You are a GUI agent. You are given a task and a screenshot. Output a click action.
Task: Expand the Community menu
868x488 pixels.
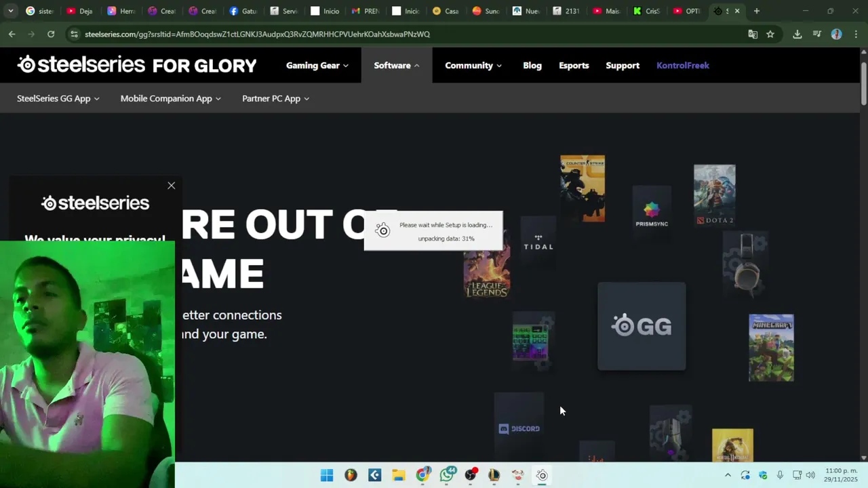[473, 65]
